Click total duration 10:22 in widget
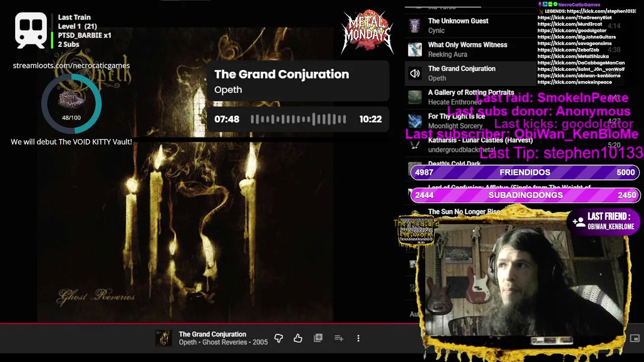Image resolution: width=644 pixels, height=362 pixels. [370, 119]
